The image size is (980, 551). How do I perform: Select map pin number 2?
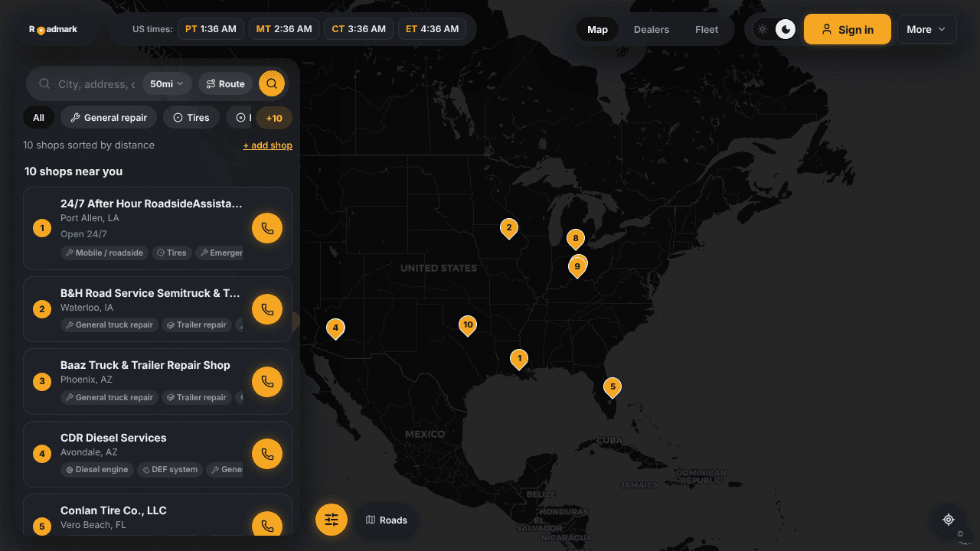coord(508,228)
